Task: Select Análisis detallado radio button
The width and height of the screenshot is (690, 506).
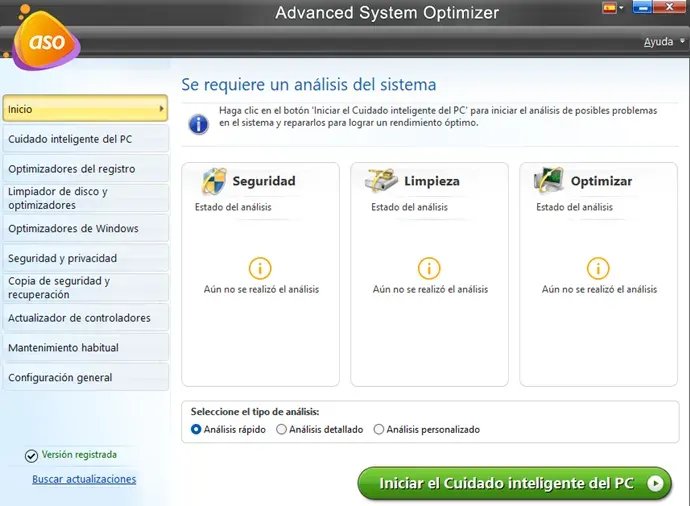Action: tap(281, 429)
